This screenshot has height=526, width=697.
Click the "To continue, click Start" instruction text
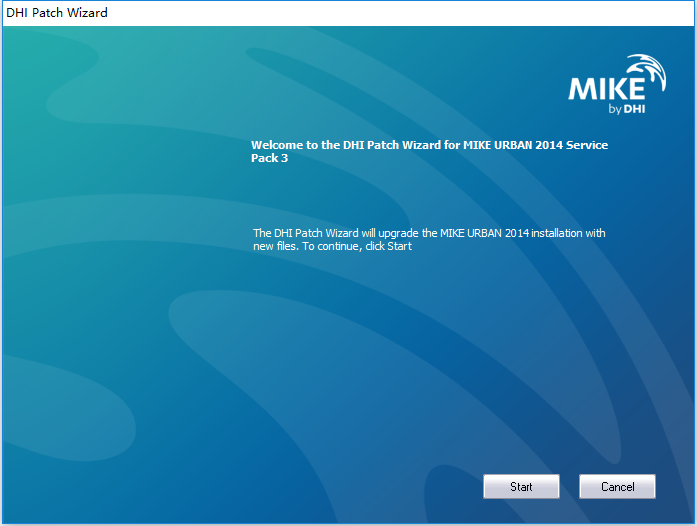click(357, 246)
